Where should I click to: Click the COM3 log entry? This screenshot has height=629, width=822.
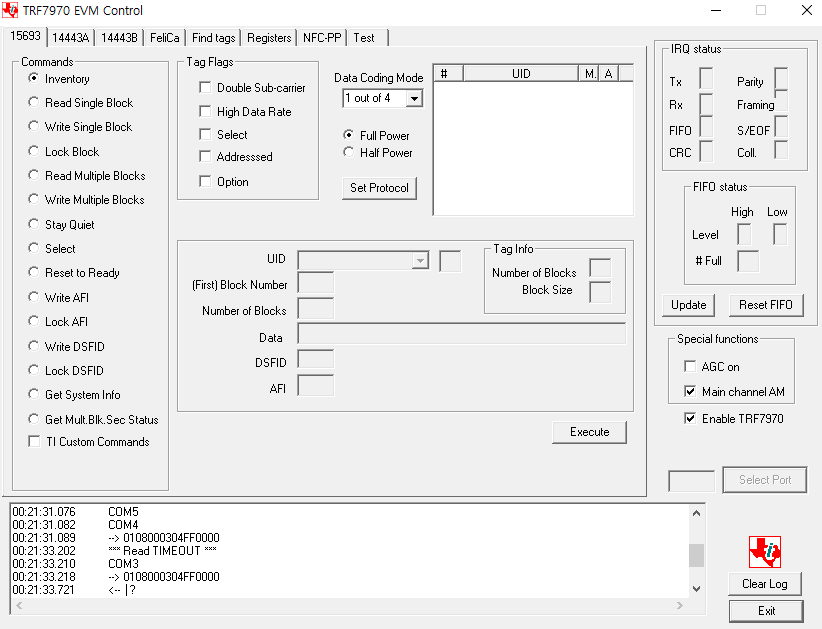point(123,564)
